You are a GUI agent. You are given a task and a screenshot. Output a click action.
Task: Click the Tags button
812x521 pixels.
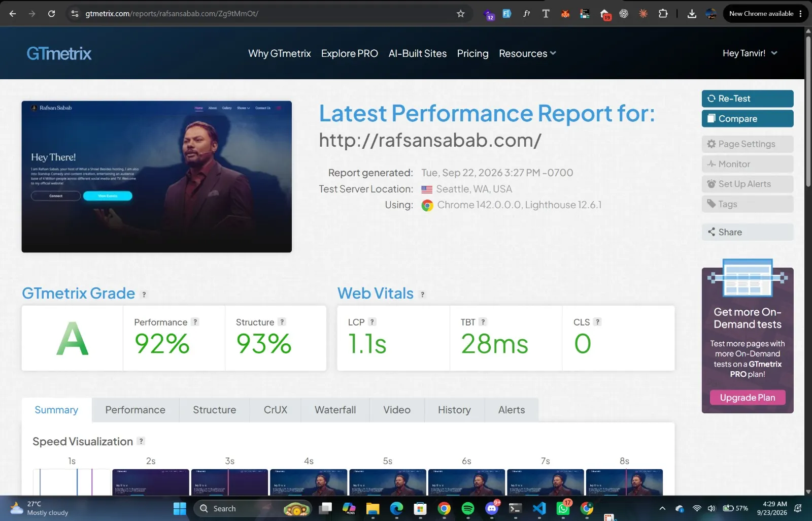point(748,204)
